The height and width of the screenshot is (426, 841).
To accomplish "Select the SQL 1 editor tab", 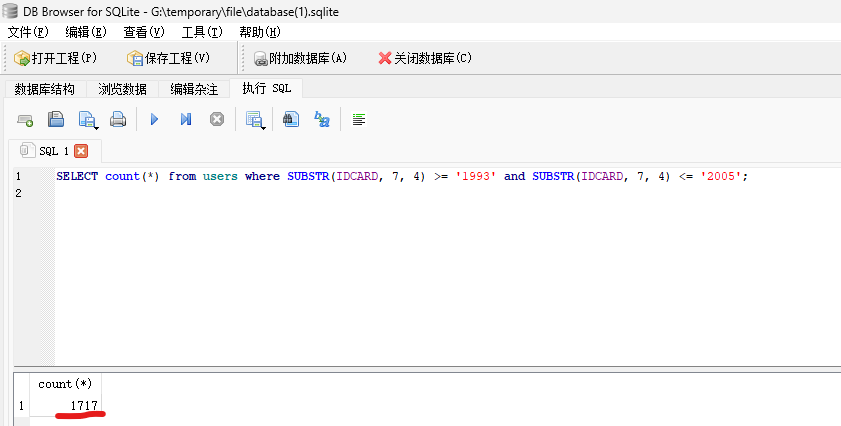I will 54,151.
